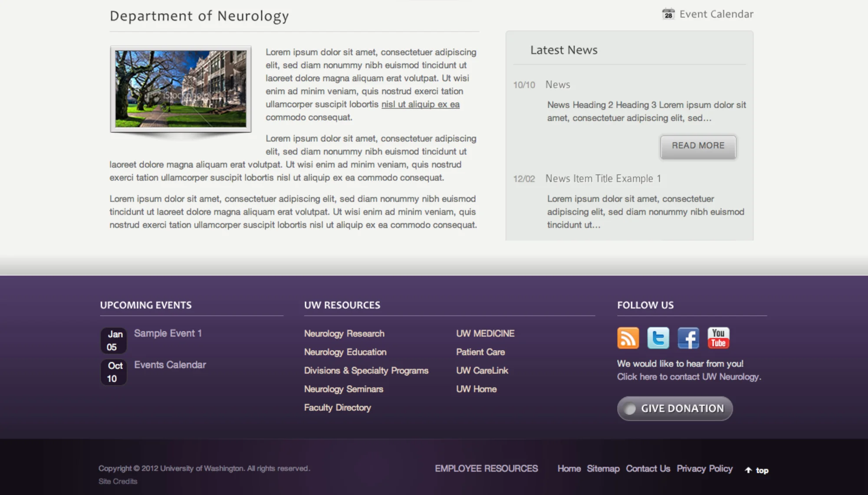Viewport: 868px width, 495px height.
Task: Open the Facebook icon link
Action: tap(688, 338)
